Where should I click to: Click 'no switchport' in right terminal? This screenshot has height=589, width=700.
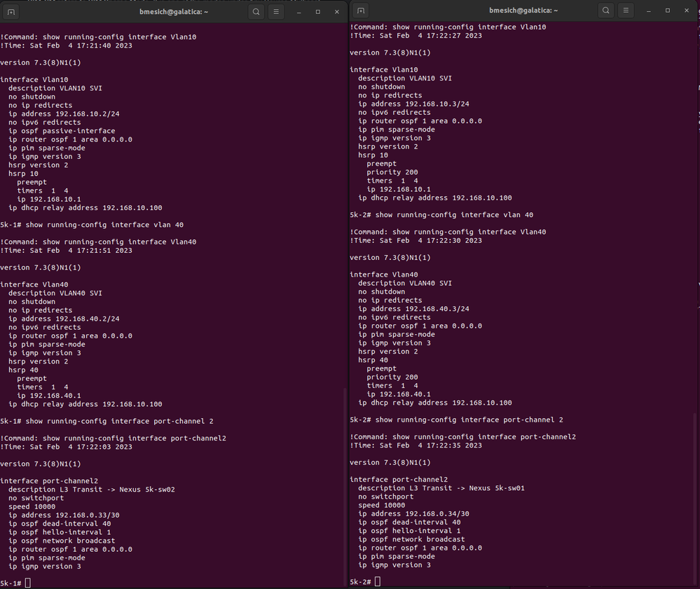click(x=385, y=497)
